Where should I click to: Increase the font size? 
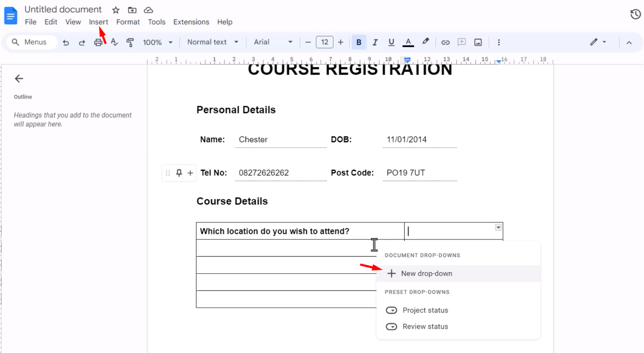coord(341,42)
